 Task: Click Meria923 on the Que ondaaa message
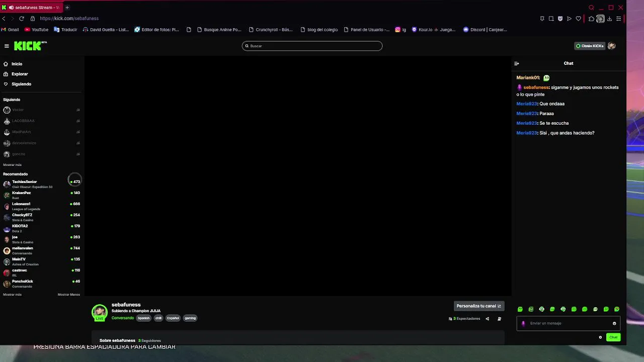coord(527,104)
